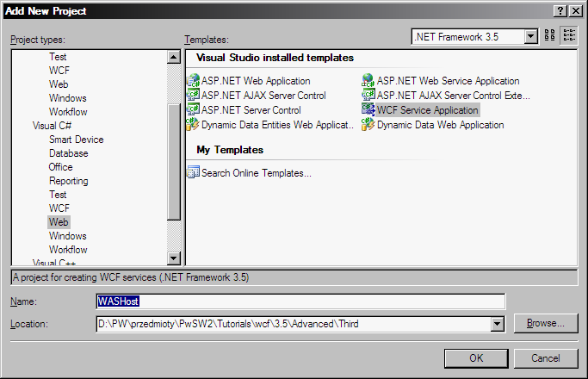Image resolution: width=588 pixels, height=379 pixels.
Task: Click the Location path text field
Action: [x=294, y=324]
